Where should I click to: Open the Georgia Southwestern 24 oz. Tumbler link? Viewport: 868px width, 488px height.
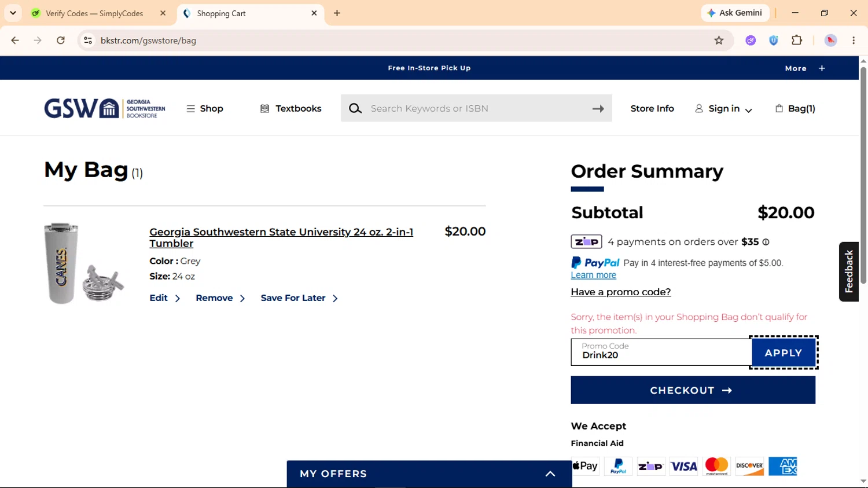click(281, 237)
